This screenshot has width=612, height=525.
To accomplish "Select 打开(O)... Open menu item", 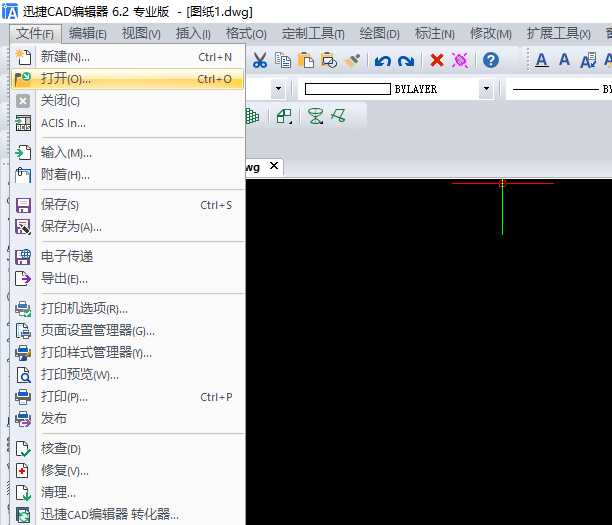I will [x=128, y=79].
